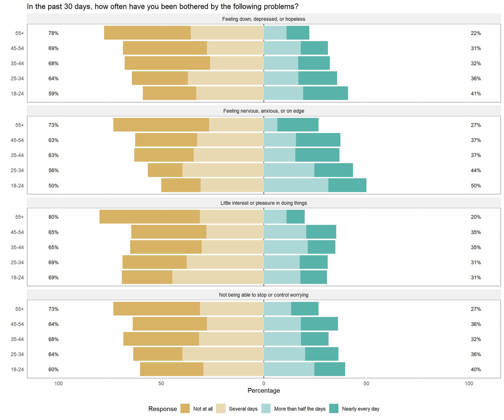The height and width of the screenshot is (420, 504).
Task: Click the '0' tick on the x-axis
Action: (x=264, y=383)
